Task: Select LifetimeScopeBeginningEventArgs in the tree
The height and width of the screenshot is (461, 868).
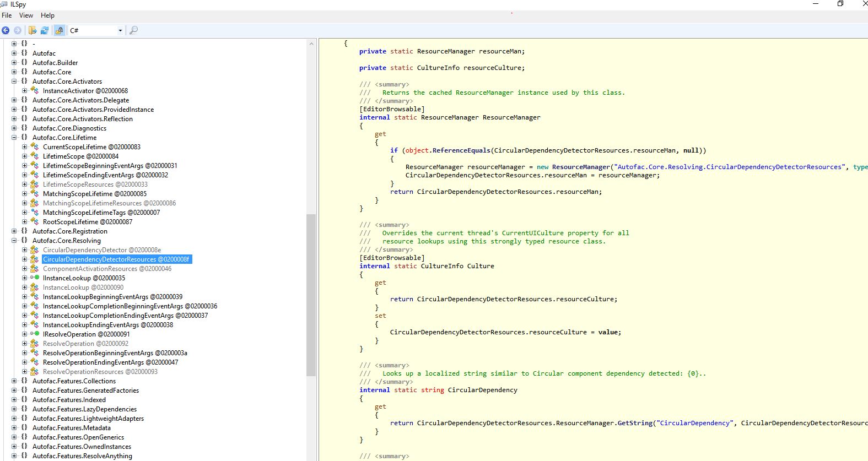Action: [x=110, y=166]
